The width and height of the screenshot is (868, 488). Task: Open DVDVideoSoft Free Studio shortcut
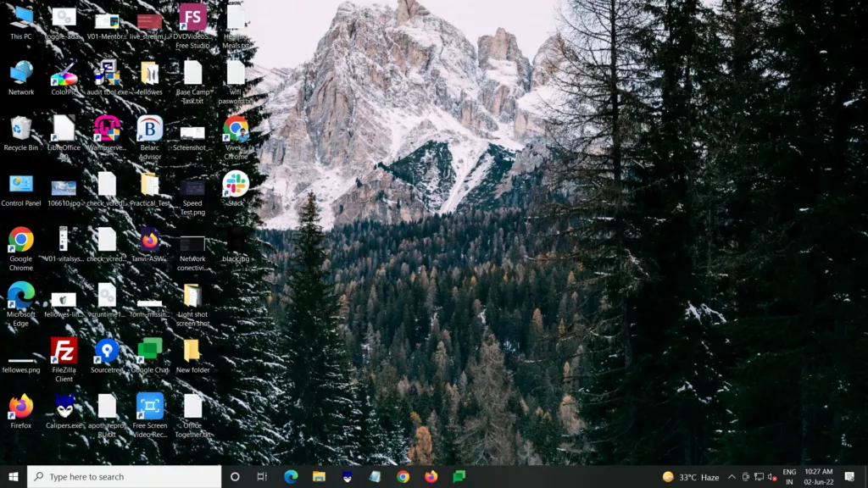pyautogui.click(x=192, y=18)
